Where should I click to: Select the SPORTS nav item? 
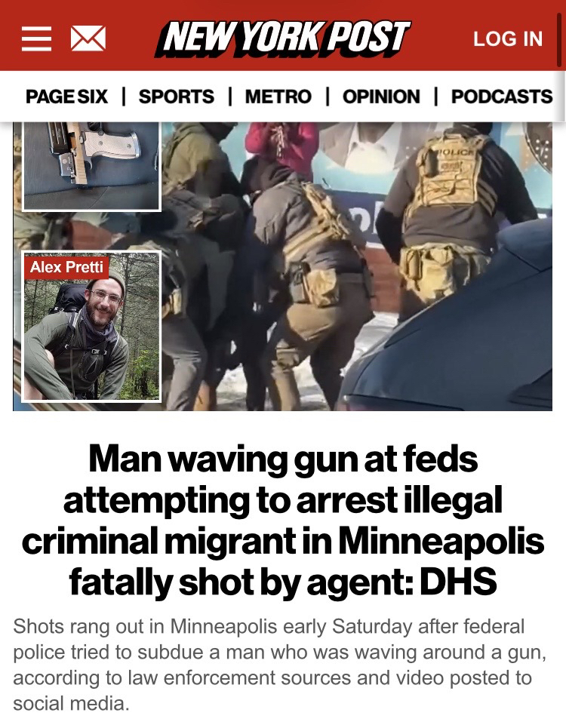click(x=177, y=97)
